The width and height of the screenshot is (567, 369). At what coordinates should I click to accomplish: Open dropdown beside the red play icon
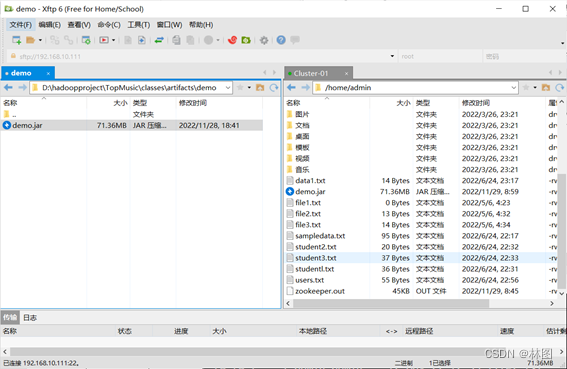113,40
